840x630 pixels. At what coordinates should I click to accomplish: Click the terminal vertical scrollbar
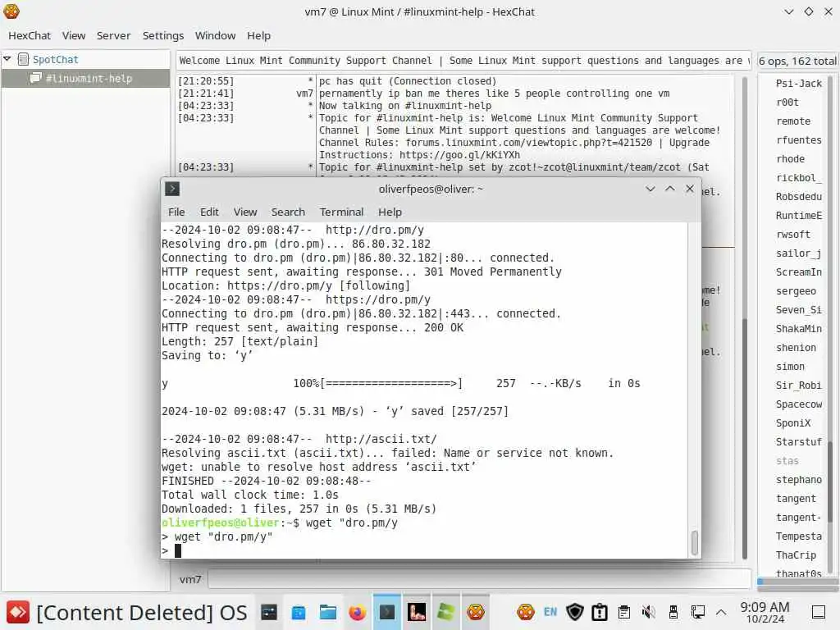(694, 542)
